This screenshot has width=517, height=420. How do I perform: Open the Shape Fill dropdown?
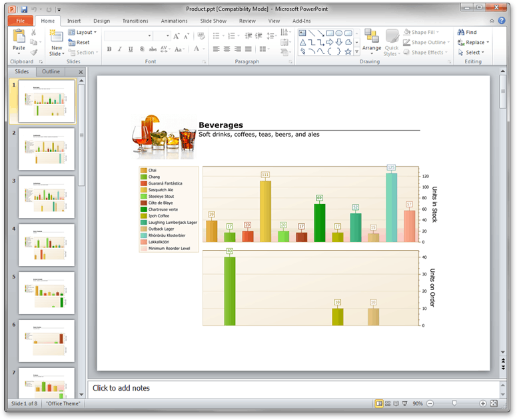(421, 32)
